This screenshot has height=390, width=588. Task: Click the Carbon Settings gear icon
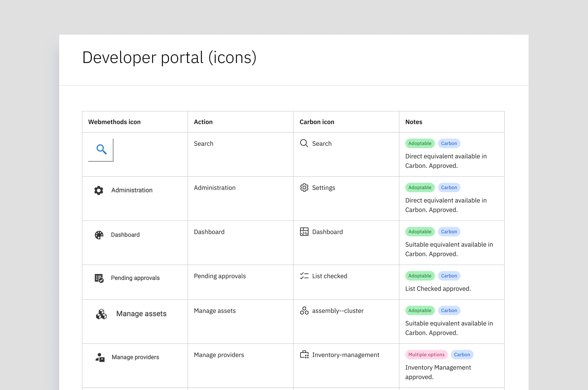coord(304,188)
